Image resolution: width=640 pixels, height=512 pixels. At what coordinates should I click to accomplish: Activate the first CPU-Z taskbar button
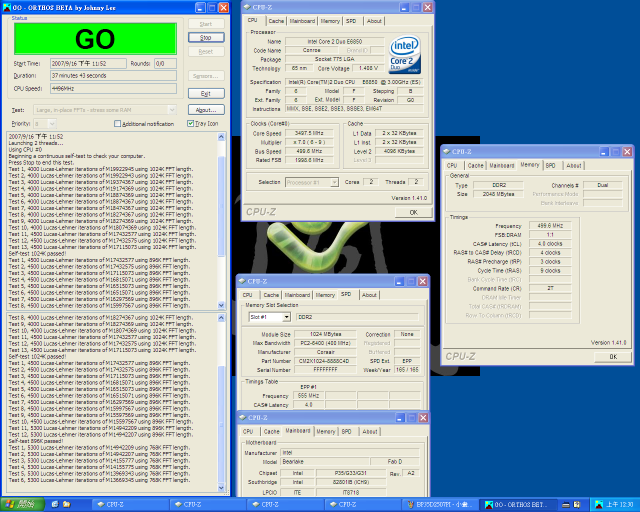point(131,505)
